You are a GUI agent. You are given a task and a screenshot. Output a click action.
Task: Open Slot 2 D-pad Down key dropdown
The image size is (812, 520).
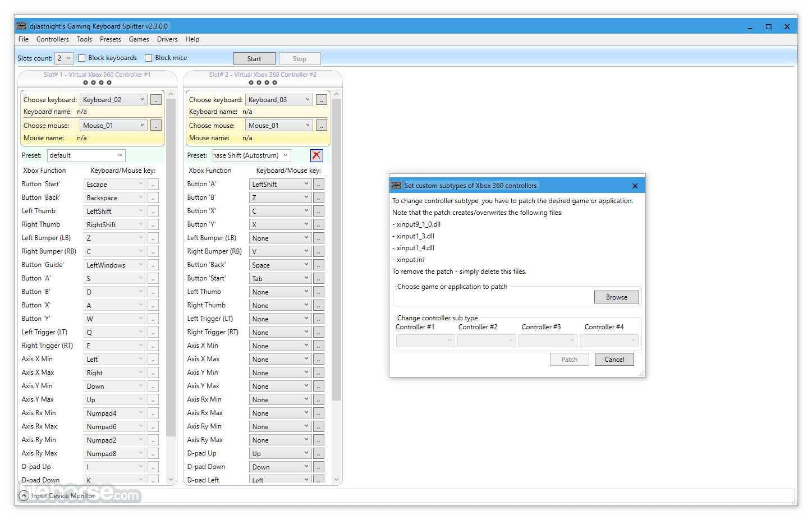coord(280,467)
